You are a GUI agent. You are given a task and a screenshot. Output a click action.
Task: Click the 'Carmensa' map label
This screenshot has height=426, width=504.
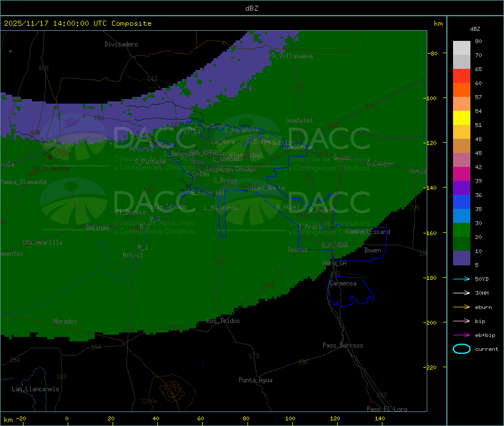pos(343,283)
